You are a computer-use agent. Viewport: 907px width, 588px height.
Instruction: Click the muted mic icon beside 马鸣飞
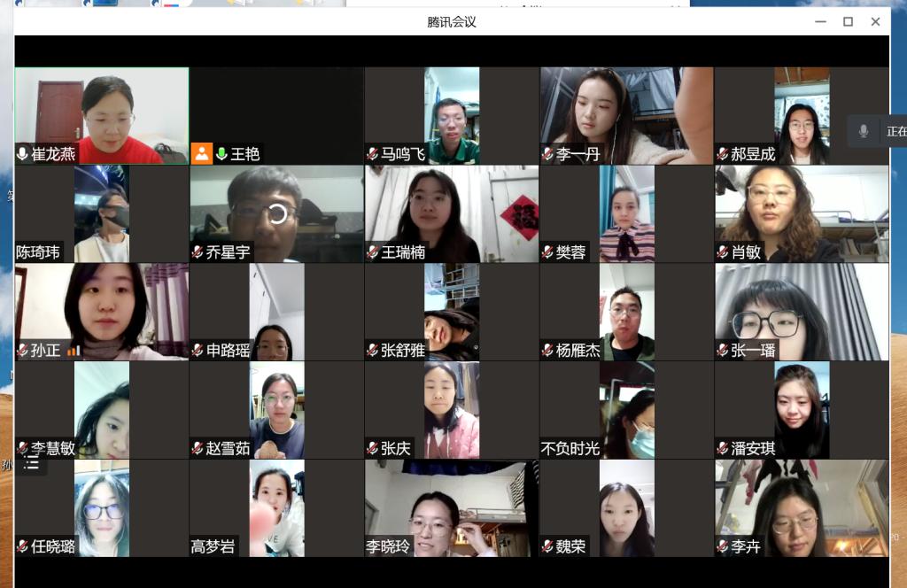click(373, 155)
